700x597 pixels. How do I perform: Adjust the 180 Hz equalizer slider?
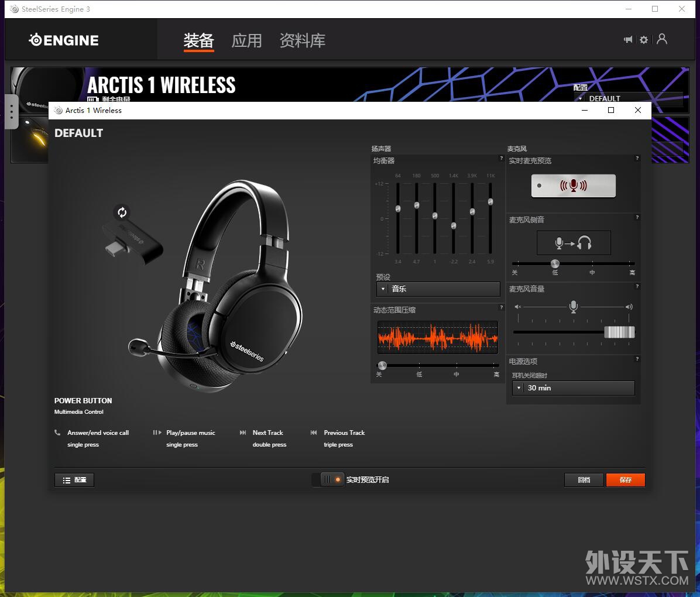tap(417, 205)
